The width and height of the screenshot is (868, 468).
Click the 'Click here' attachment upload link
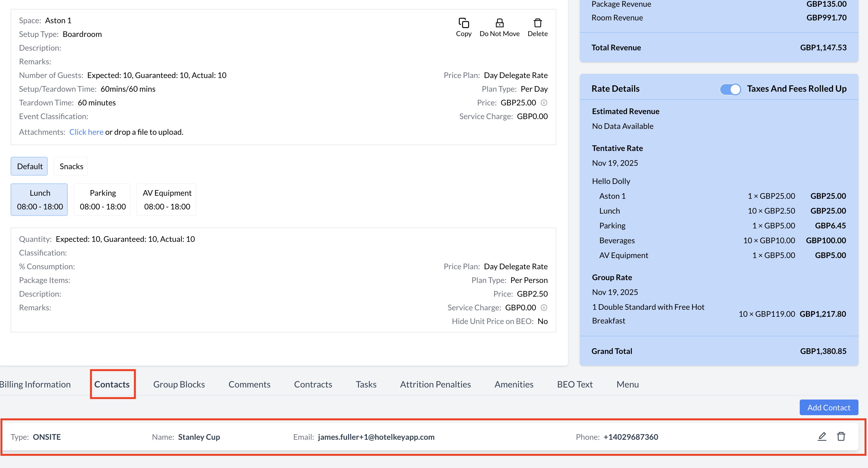[86, 132]
